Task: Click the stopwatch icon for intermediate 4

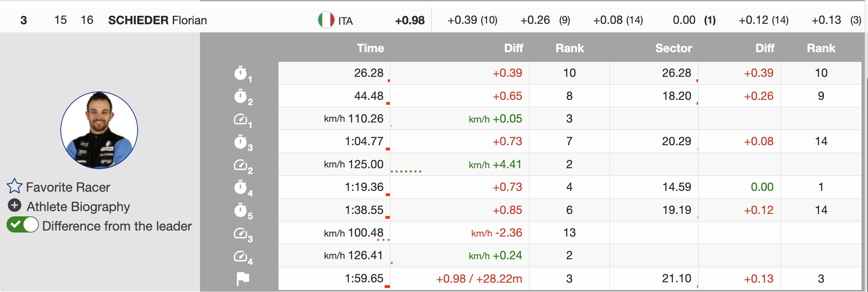Action: [241, 188]
